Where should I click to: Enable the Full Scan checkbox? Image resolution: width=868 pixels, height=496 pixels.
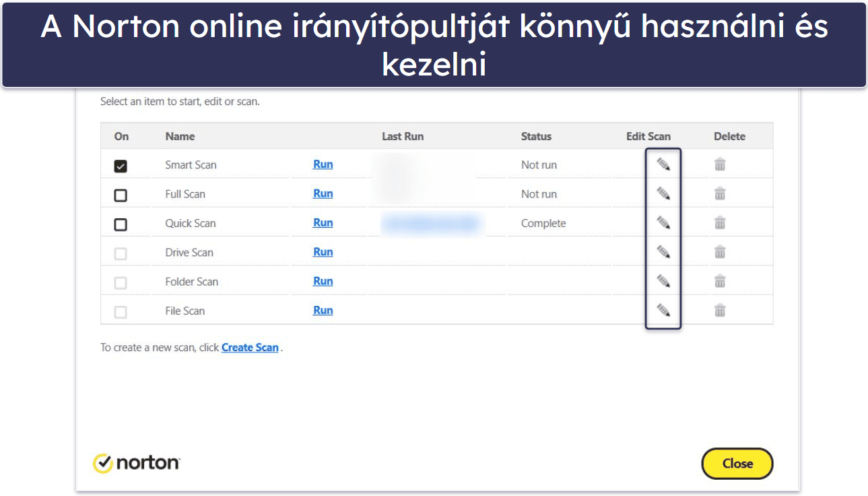121,195
